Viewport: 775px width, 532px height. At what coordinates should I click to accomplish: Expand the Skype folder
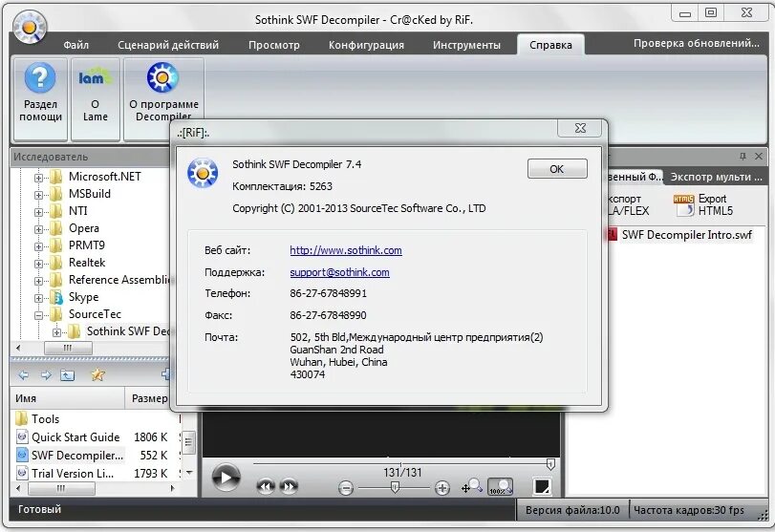[x=38, y=298]
